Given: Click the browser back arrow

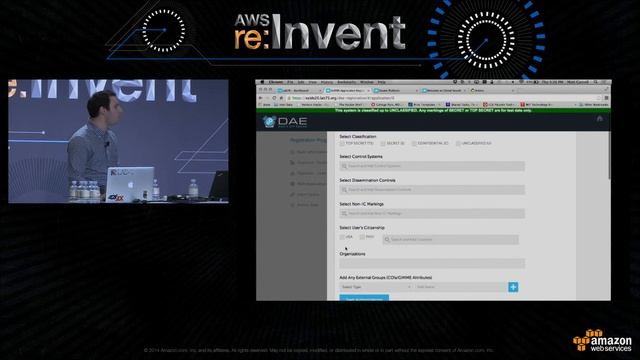Looking at the screenshot, I should click(261, 98).
